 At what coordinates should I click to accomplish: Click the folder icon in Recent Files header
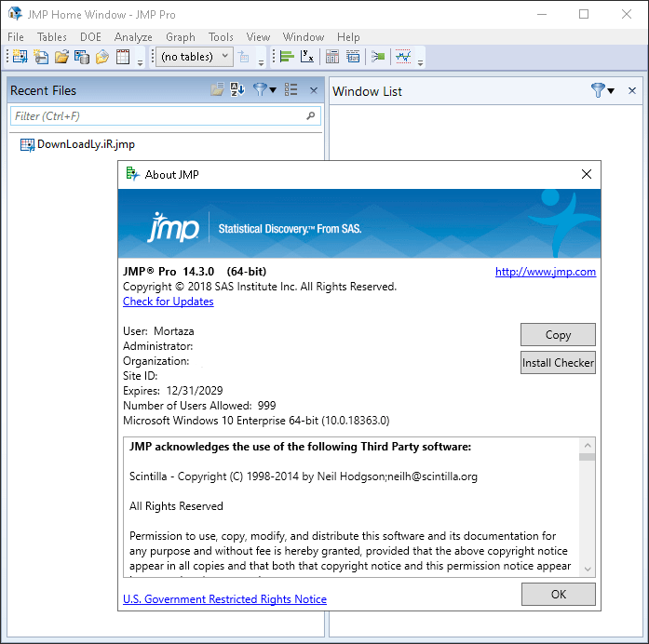coord(217,89)
